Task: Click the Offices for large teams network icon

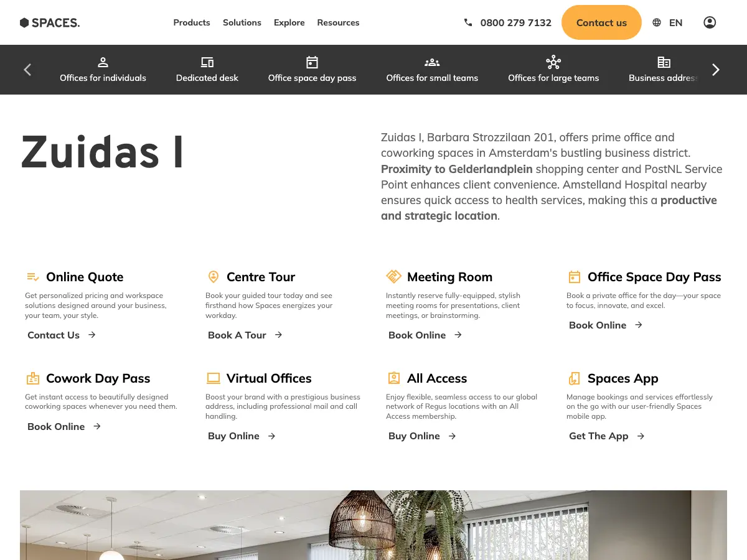Action: [553, 62]
